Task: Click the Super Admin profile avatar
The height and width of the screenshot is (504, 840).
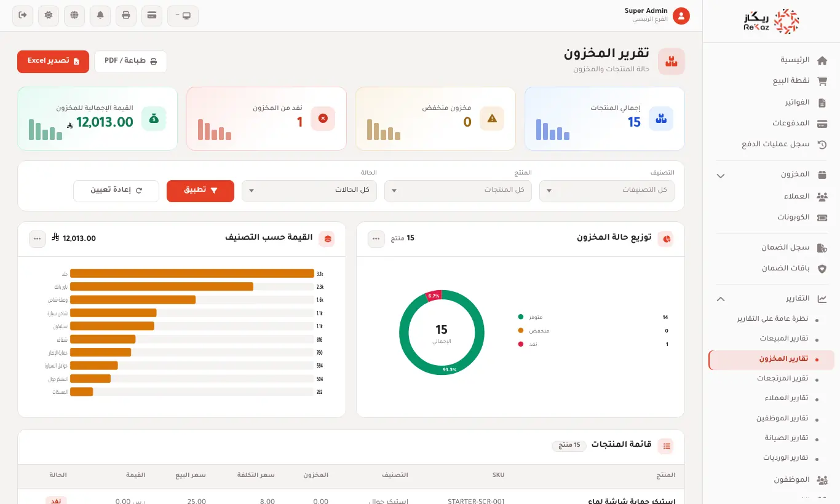Action: [x=681, y=16]
